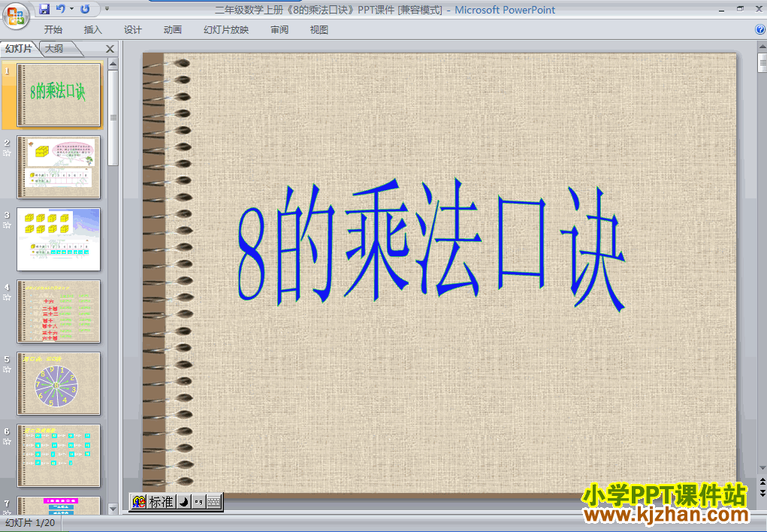The image size is (767, 532).
Task: Select slide 5 thumbnail with wheel
Action: (59, 384)
